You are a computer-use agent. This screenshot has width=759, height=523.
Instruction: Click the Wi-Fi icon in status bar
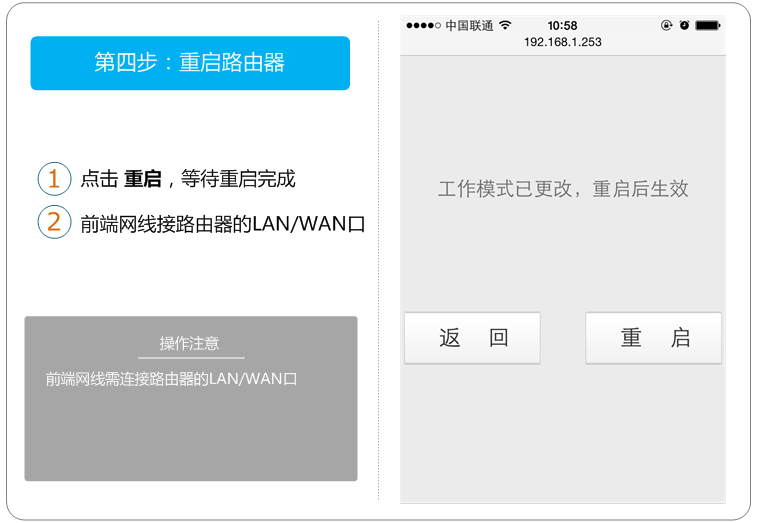[x=505, y=25]
